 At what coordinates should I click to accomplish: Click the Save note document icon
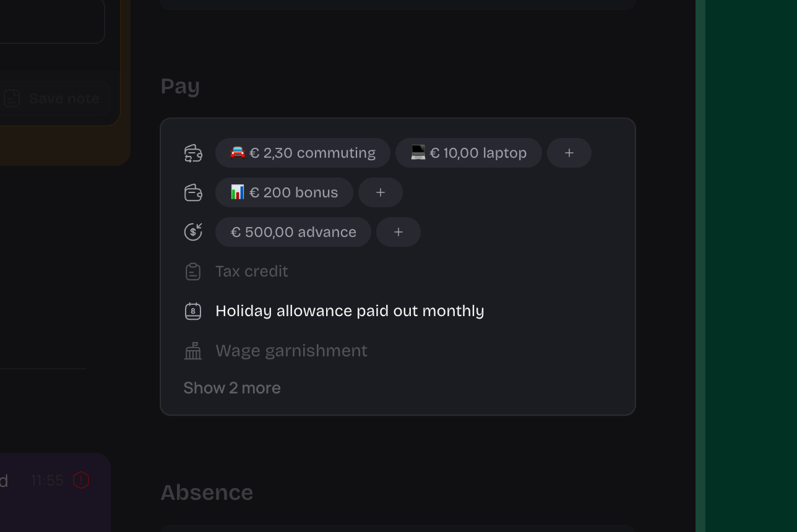coord(12,98)
